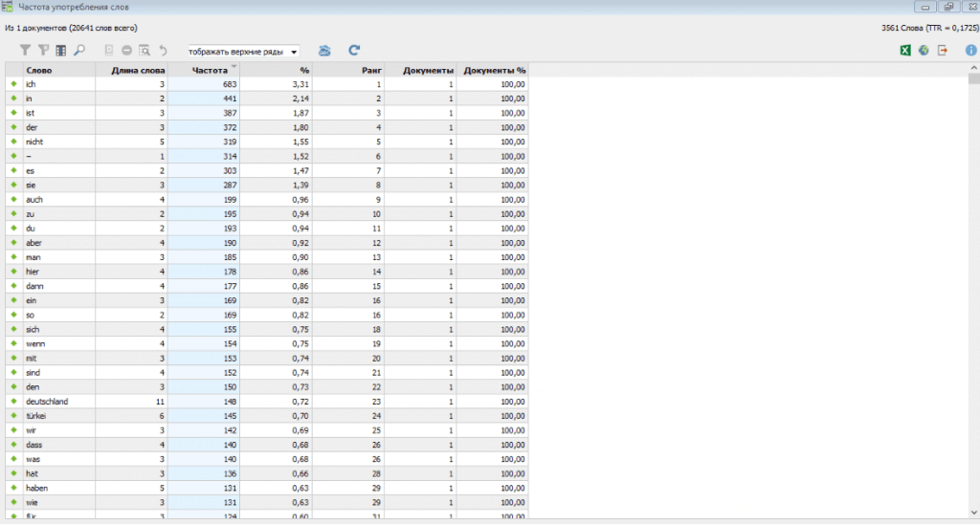980x525 pixels.
Task: Restore down the window
Action: (948, 7)
